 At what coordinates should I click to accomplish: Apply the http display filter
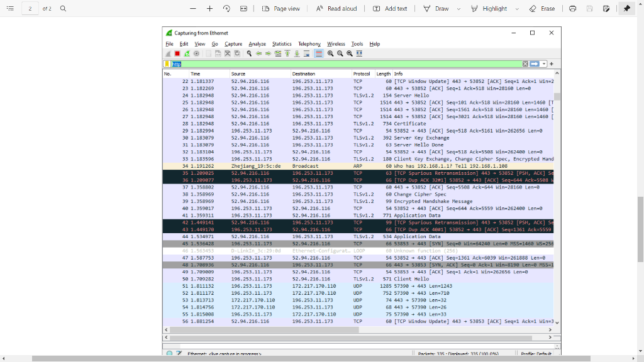535,63
